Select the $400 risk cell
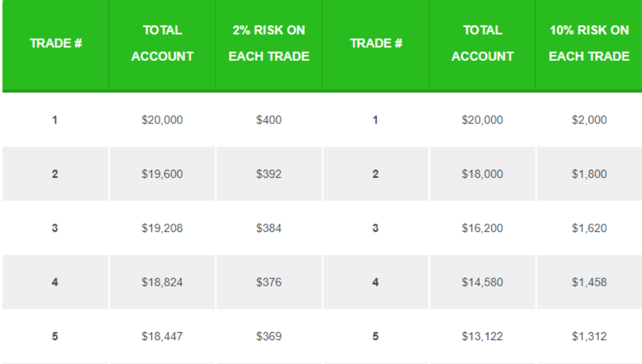This screenshot has height=364, width=642. pos(269,120)
